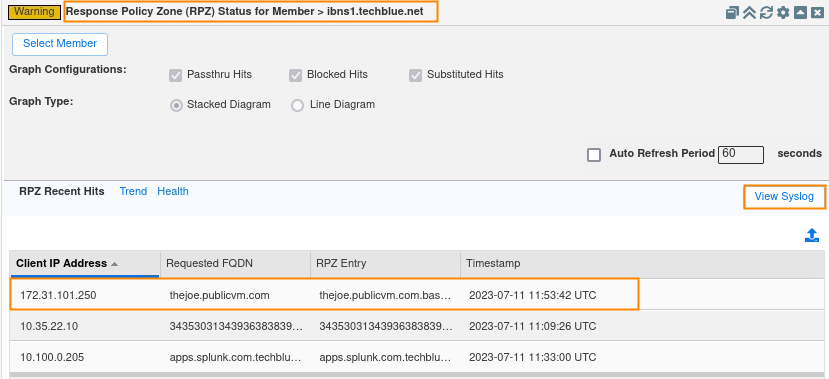Refresh the RPZ status widget
The height and width of the screenshot is (379, 829).
pos(766,12)
